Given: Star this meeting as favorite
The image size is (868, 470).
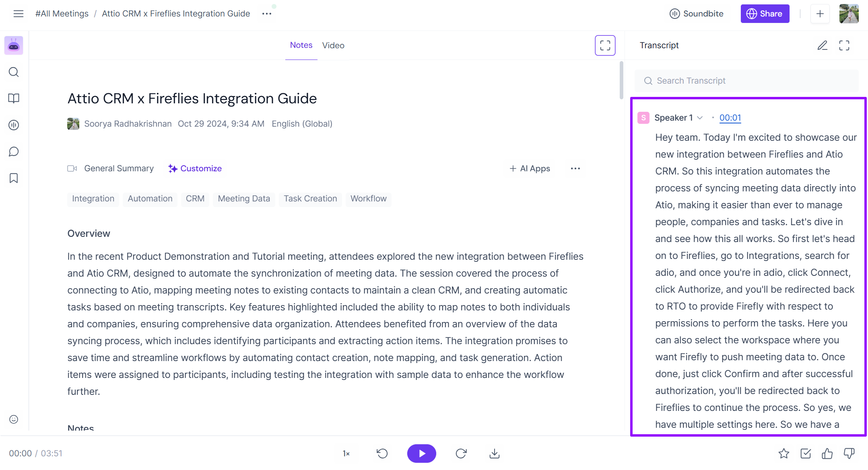Looking at the screenshot, I should pyautogui.click(x=783, y=454).
